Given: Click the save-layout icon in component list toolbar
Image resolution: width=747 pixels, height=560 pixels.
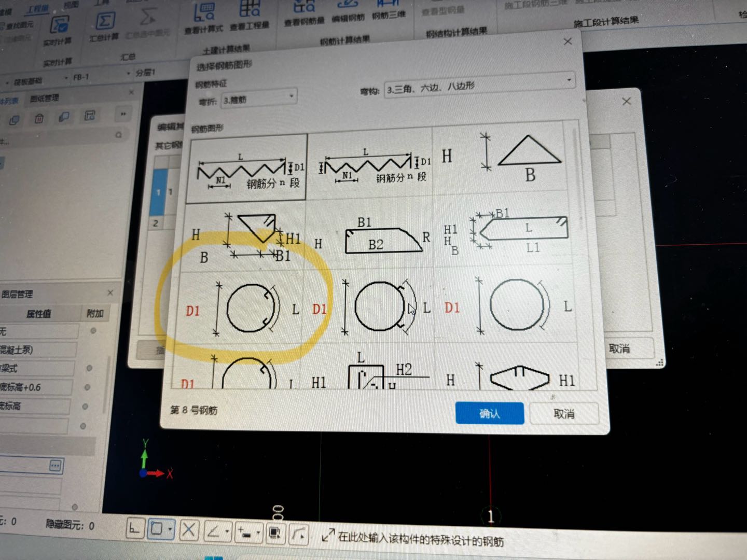Looking at the screenshot, I should pos(90,116).
